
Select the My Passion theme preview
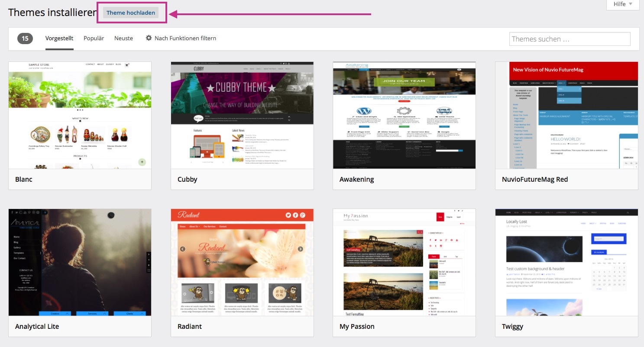(404, 262)
